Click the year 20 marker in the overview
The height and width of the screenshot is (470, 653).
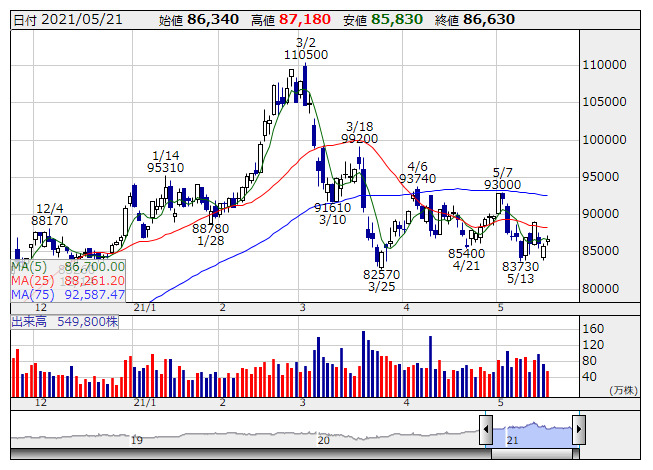pyautogui.click(x=323, y=440)
